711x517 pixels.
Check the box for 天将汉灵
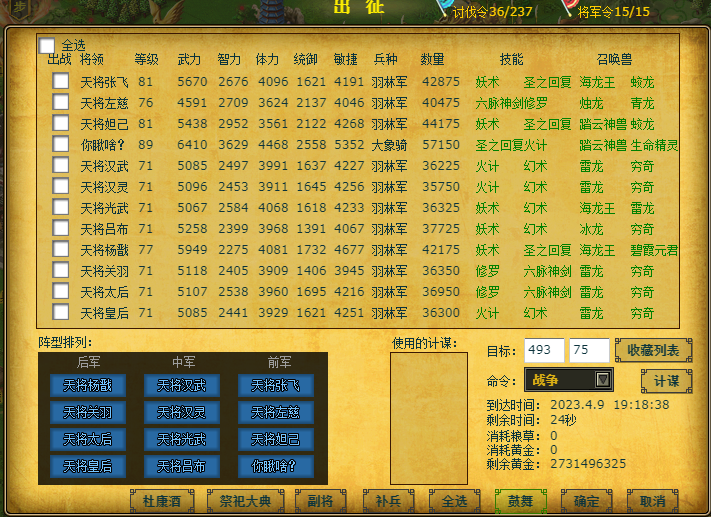coord(60,186)
